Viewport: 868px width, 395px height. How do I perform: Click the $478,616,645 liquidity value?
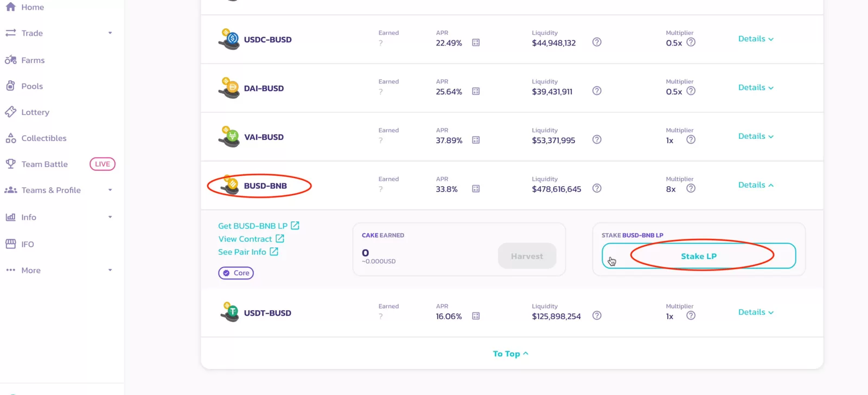(557, 189)
